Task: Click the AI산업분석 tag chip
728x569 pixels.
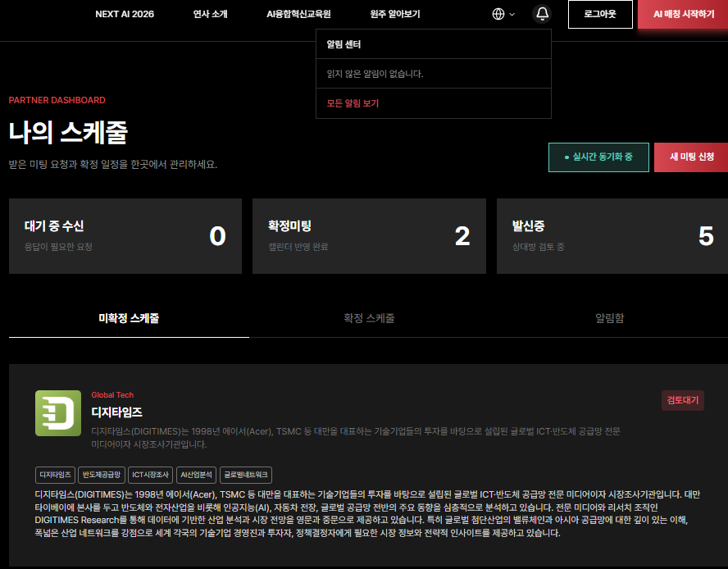Action: (197, 475)
